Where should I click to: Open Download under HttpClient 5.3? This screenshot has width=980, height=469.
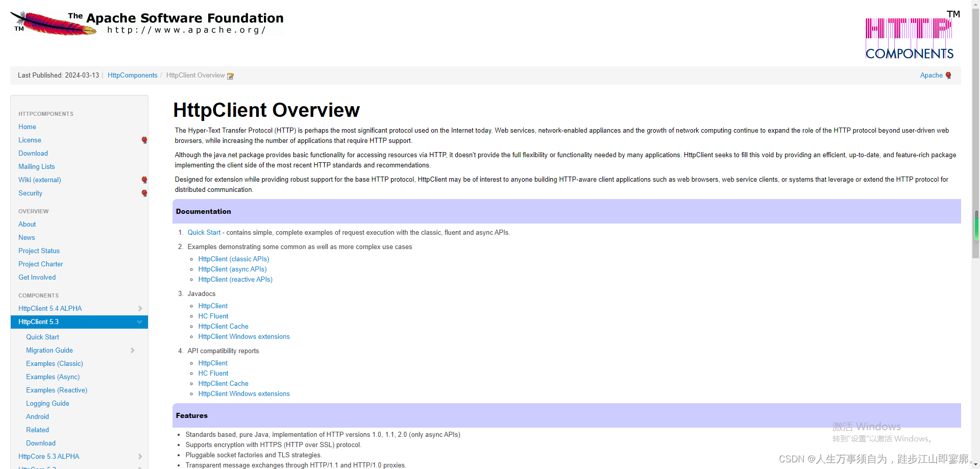(41, 443)
